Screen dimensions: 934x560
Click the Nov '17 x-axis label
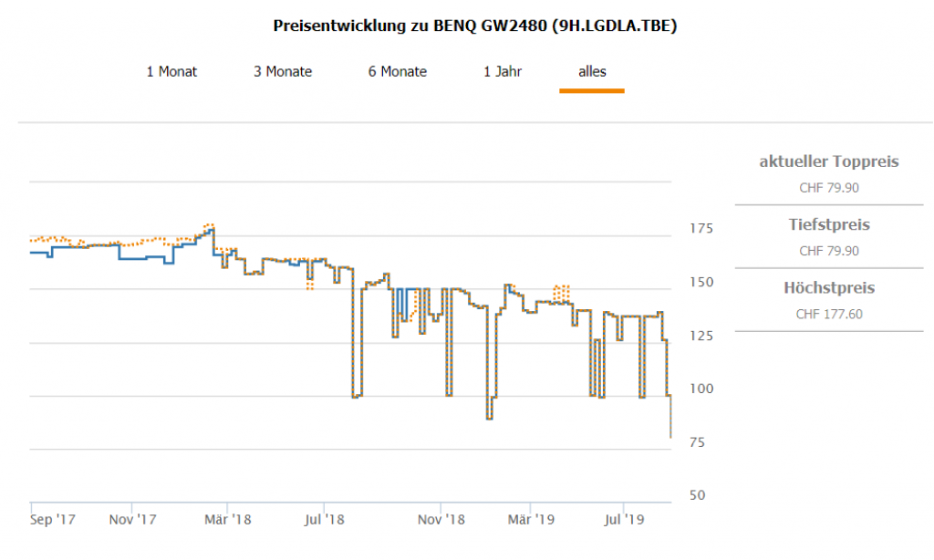point(132,520)
